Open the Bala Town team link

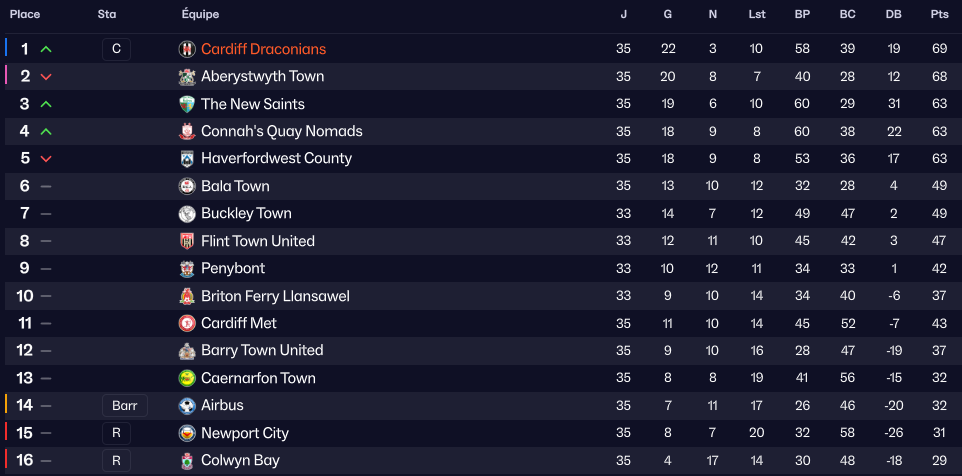click(x=235, y=186)
